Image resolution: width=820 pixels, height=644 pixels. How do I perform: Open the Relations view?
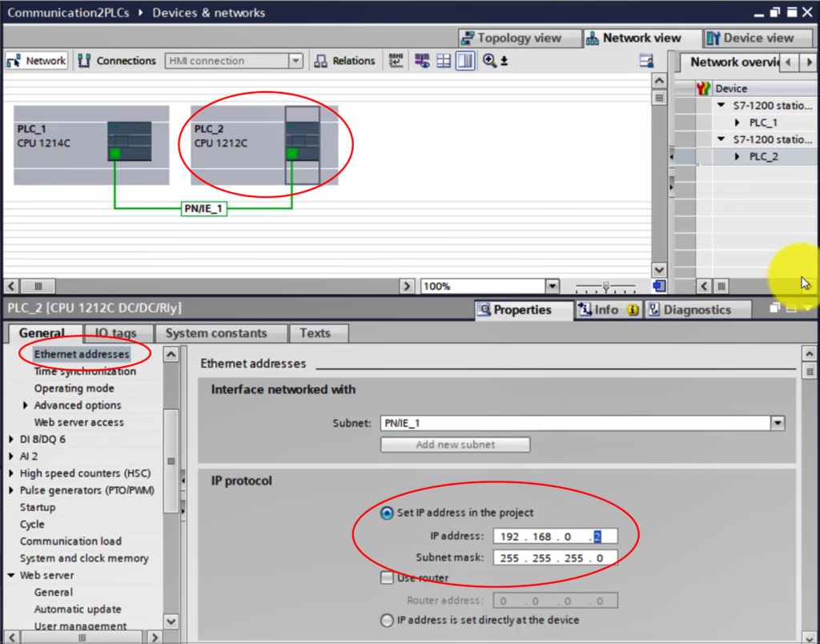[345, 60]
